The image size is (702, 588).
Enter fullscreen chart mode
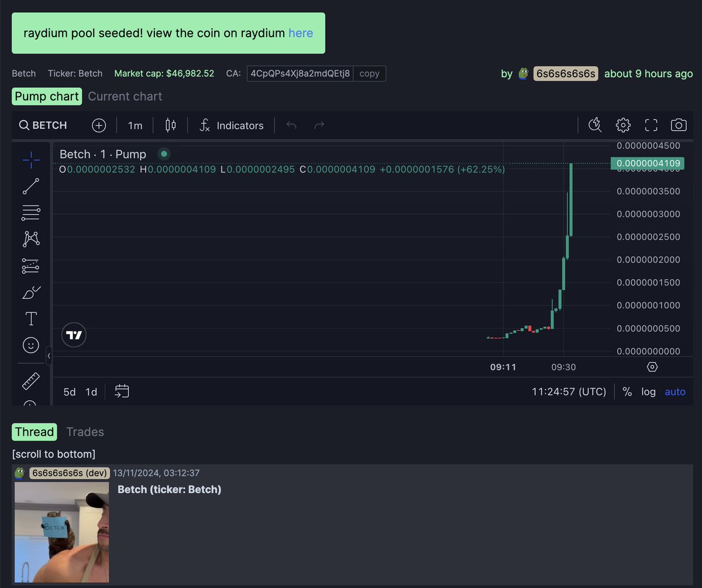pos(651,125)
